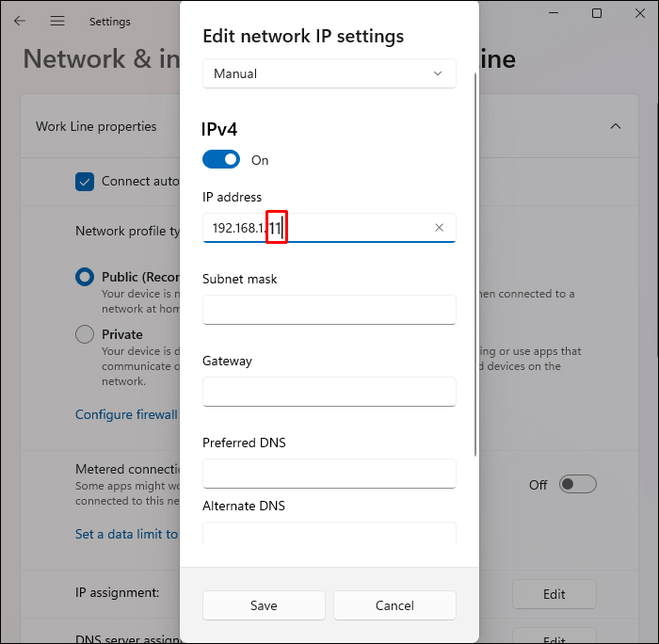The height and width of the screenshot is (644, 659).
Task: Focus the Gateway input field
Action: tap(329, 392)
